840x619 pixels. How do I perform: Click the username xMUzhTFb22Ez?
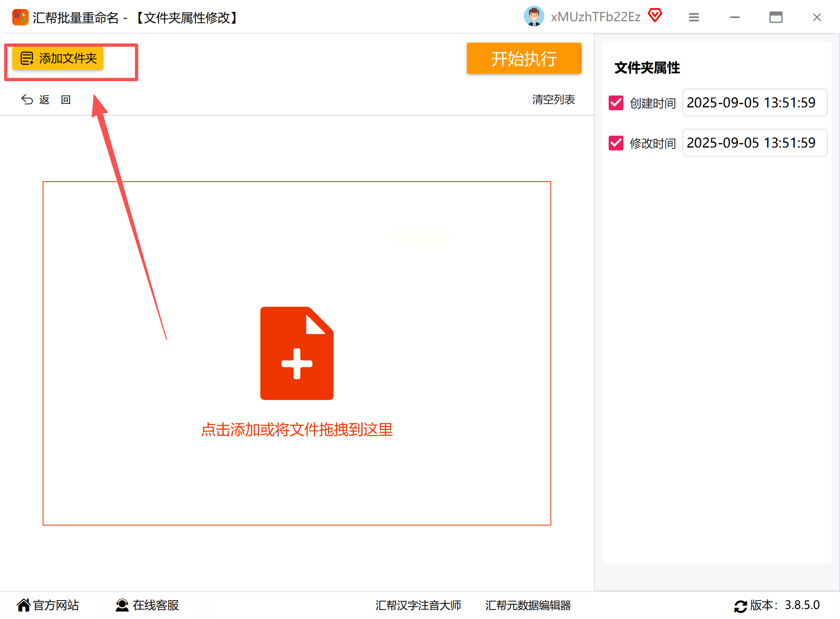(595, 17)
